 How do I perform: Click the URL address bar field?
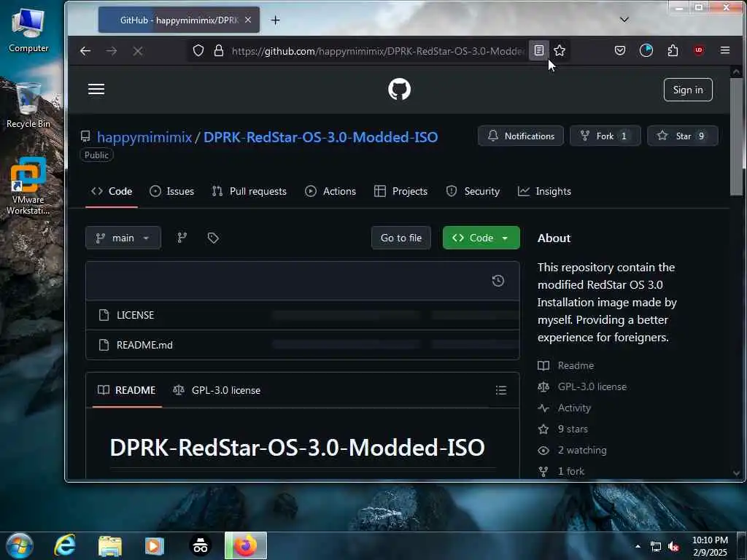tap(378, 51)
